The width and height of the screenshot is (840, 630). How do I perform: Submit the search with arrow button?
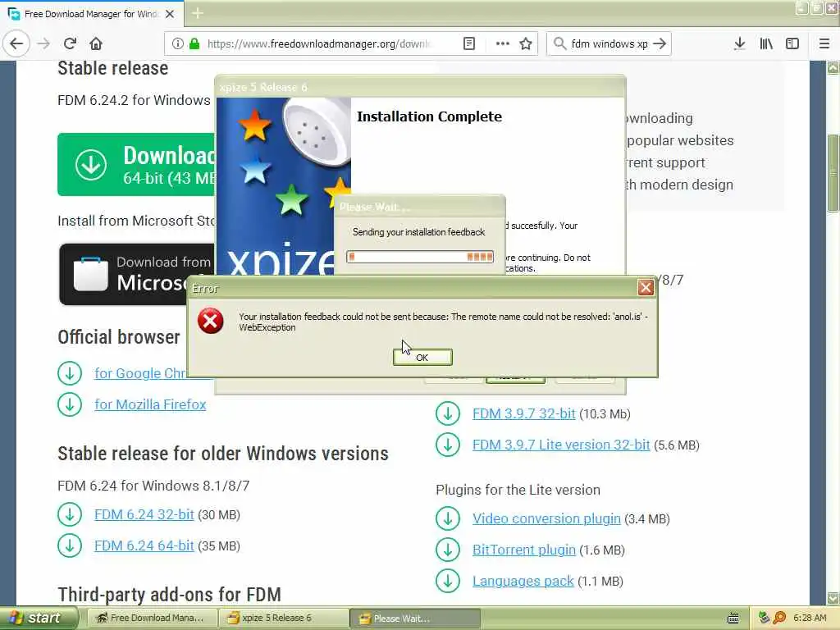660,43
